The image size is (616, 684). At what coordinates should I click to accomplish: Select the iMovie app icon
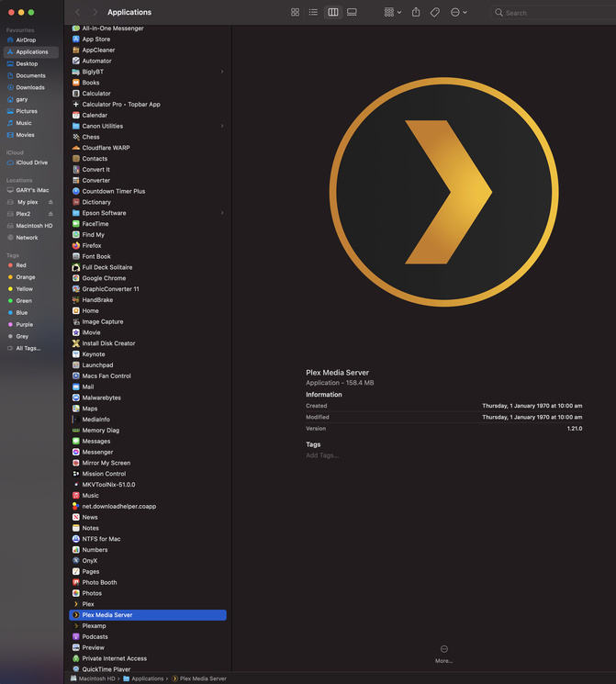(76, 332)
